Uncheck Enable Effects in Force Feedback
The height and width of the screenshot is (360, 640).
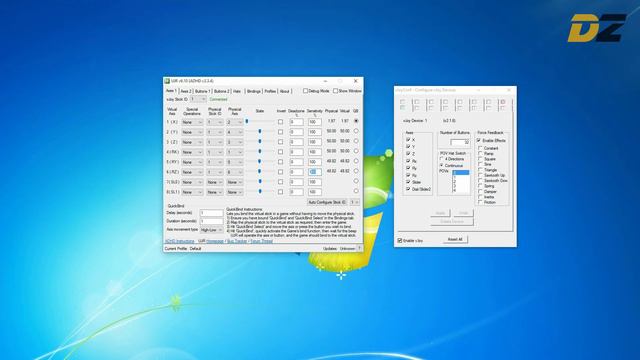[479, 140]
